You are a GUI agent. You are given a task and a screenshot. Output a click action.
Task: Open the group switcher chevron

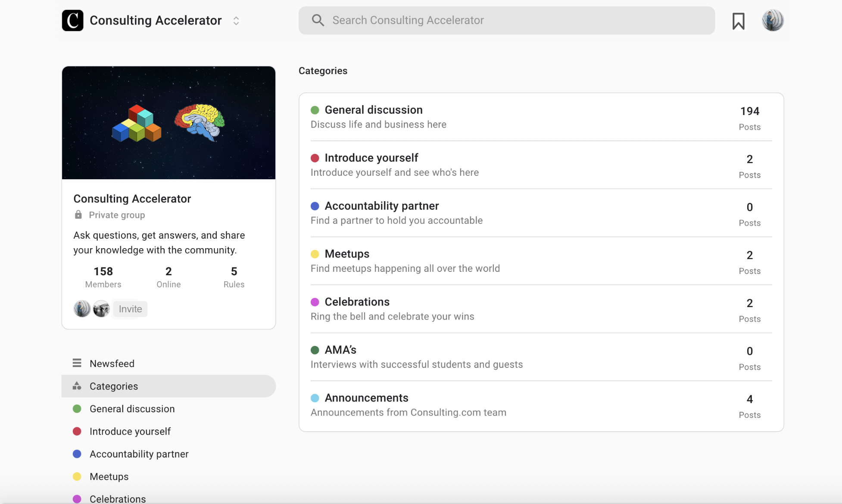[236, 20]
